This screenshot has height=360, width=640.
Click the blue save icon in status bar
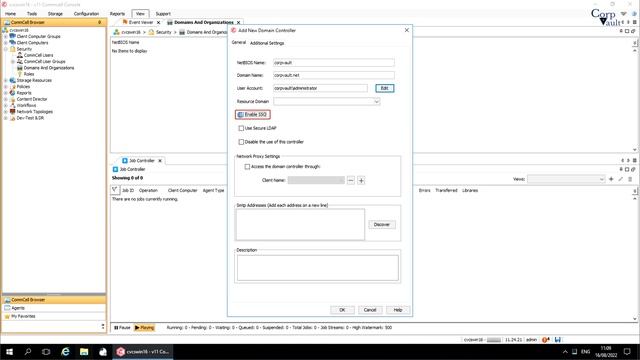(558, 340)
